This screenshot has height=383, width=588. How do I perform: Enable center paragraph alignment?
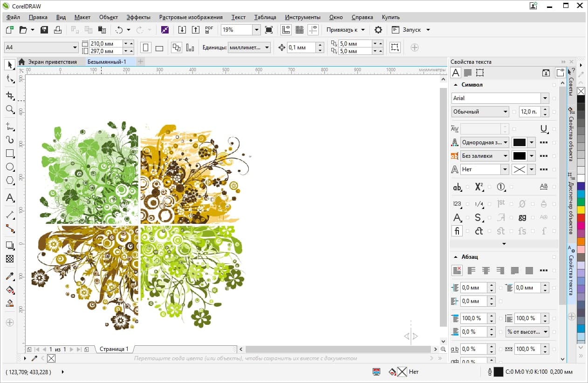(486, 270)
